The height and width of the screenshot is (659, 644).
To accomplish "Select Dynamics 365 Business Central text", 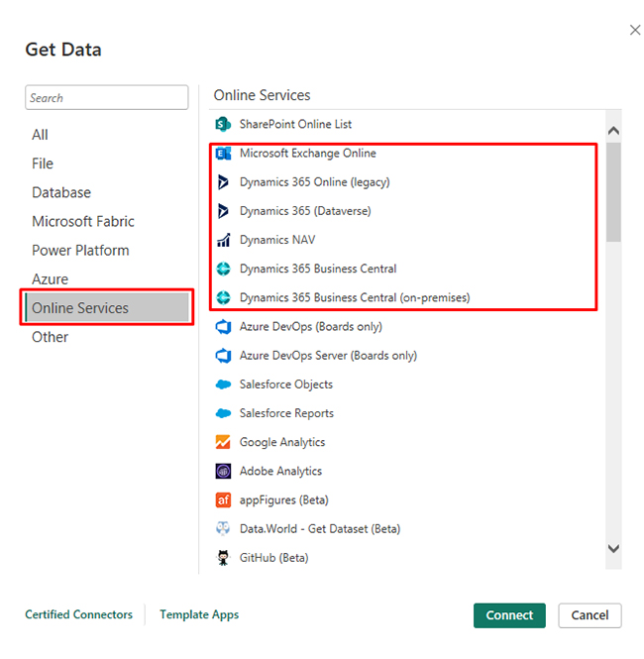I will point(318,269).
